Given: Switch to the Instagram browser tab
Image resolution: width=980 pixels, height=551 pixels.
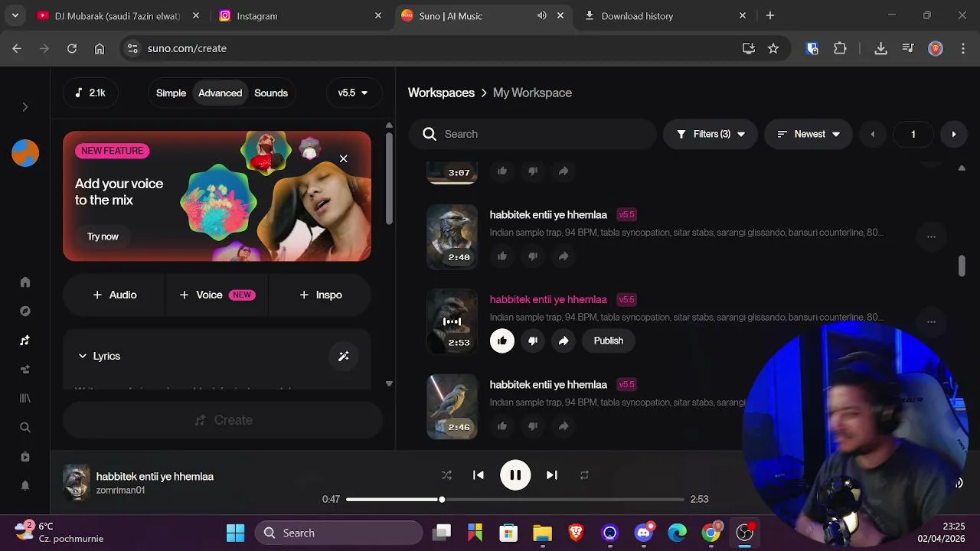Looking at the screenshot, I should click(299, 15).
